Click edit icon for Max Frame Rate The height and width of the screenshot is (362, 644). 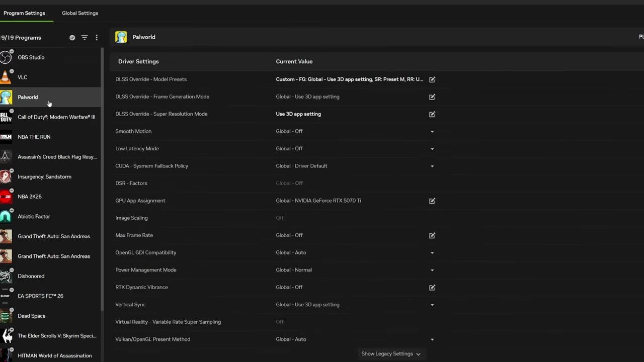click(x=432, y=235)
